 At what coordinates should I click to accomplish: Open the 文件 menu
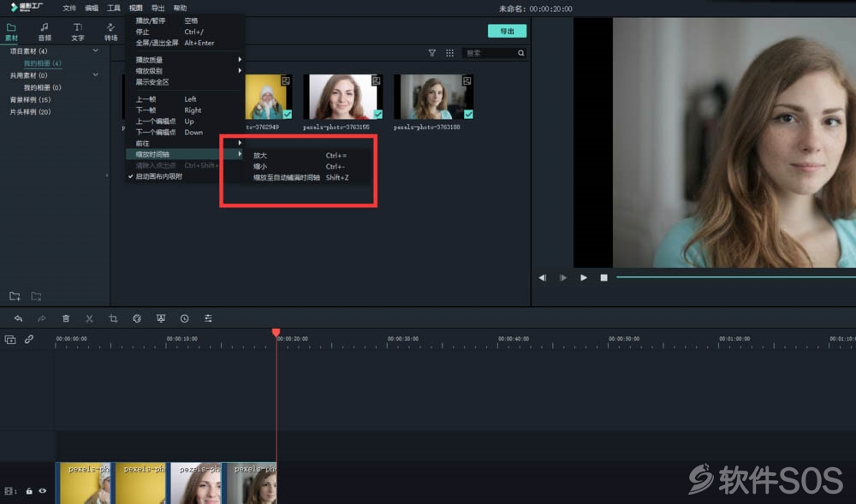69,9
